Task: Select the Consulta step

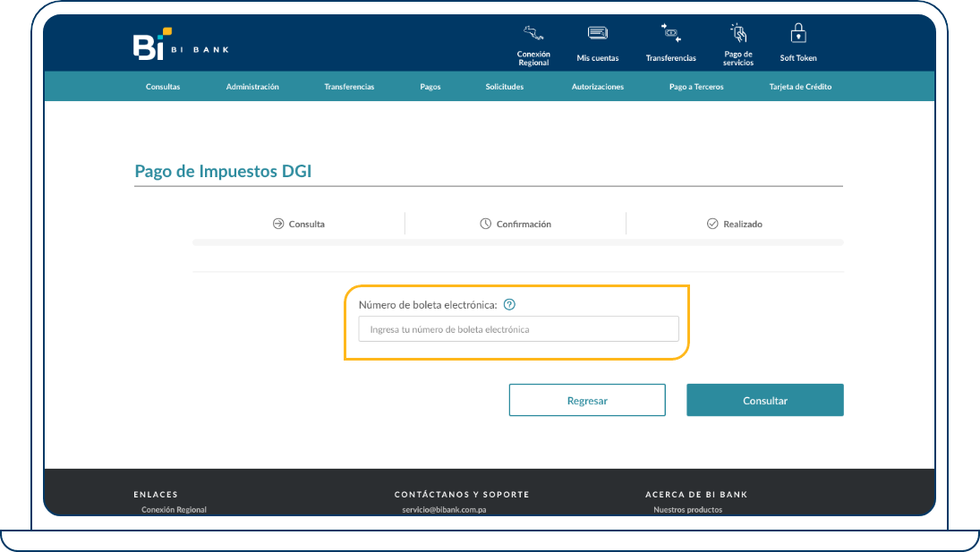Action: [299, 224]
